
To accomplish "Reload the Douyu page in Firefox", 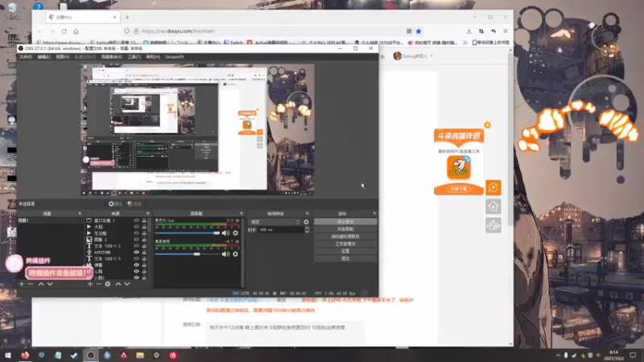I will coord(64,31).
